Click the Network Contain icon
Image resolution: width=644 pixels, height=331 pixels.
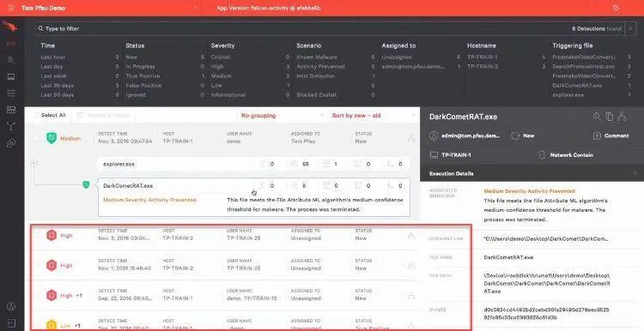[x=542, y=155]
